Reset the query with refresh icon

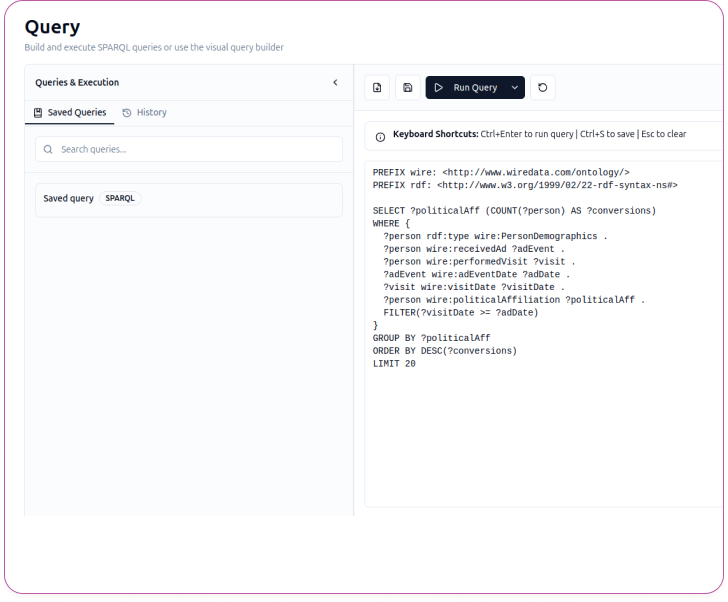pos(542,88)
